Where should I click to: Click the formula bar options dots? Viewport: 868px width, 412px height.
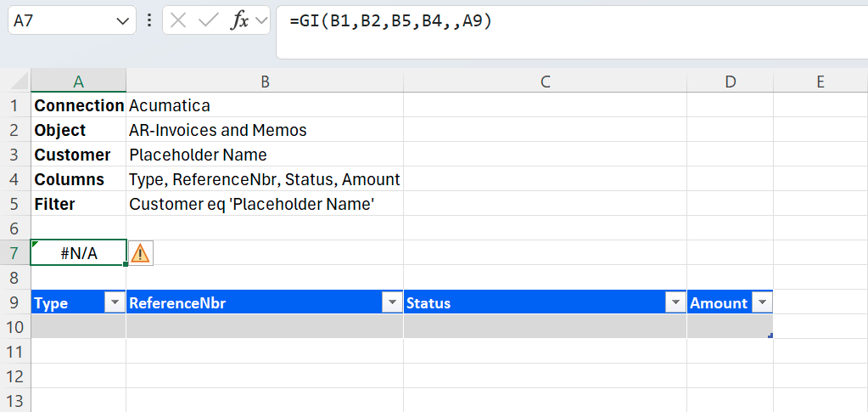point(149,21)
